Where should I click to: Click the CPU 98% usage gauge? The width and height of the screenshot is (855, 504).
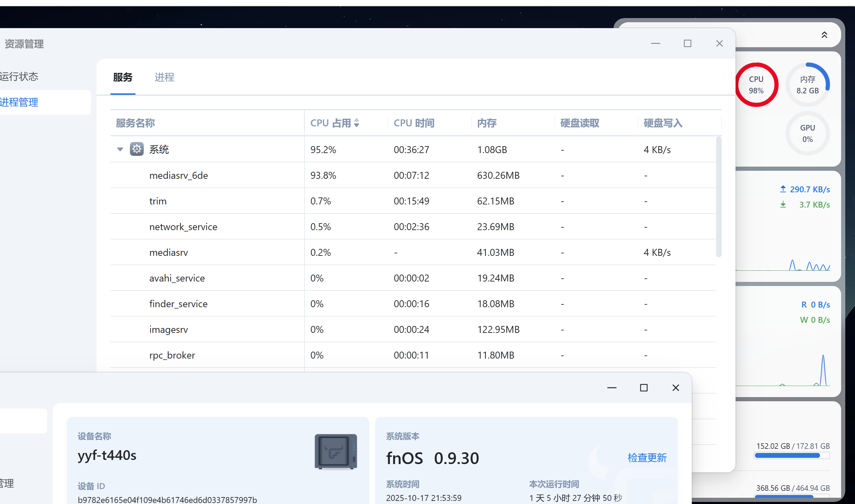pos(756,85)
